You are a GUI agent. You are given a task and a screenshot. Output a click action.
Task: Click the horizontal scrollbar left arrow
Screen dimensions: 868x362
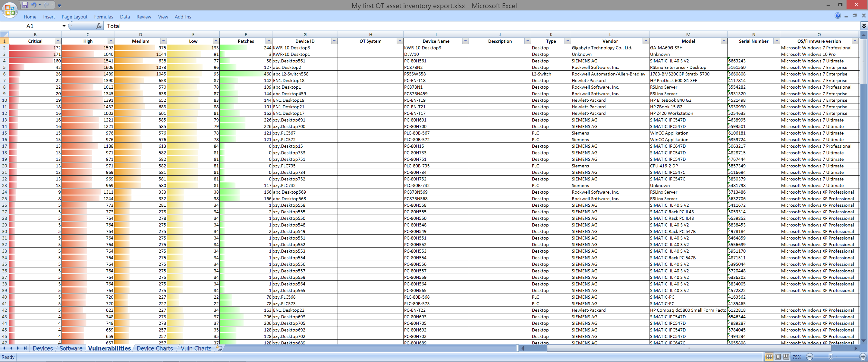[522, 348]
